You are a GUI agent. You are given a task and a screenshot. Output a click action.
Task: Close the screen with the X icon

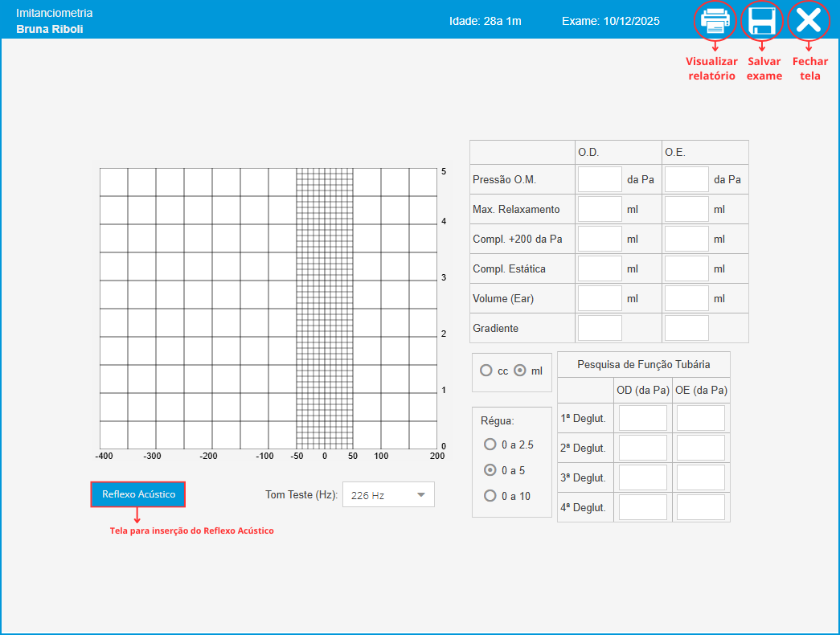(808, 21)
